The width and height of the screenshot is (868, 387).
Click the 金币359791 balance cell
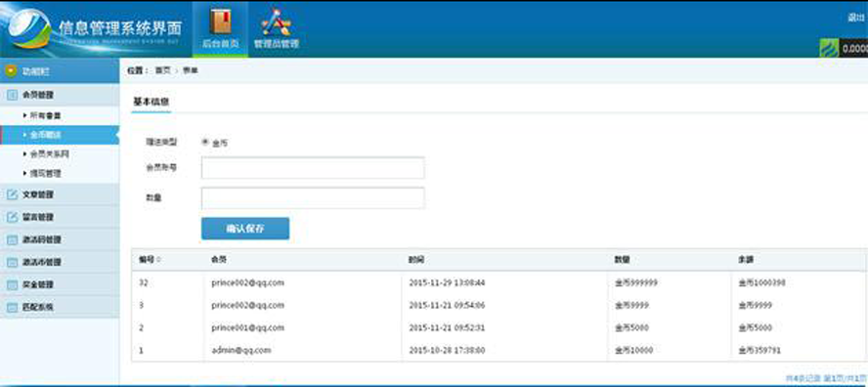pyautogui.click(x=759, y=351)
